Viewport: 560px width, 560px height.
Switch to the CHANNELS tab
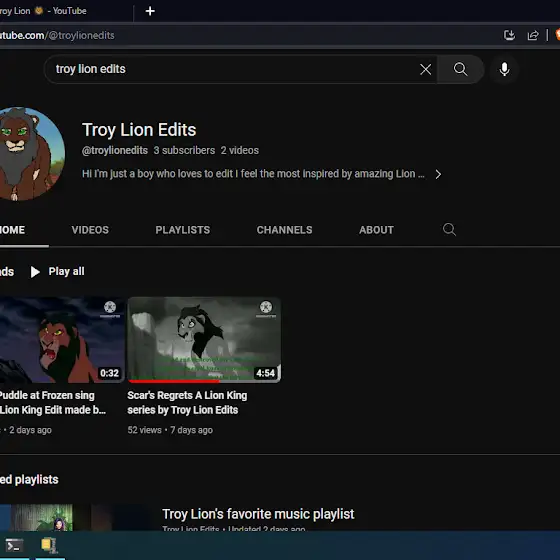pos(284,230)
